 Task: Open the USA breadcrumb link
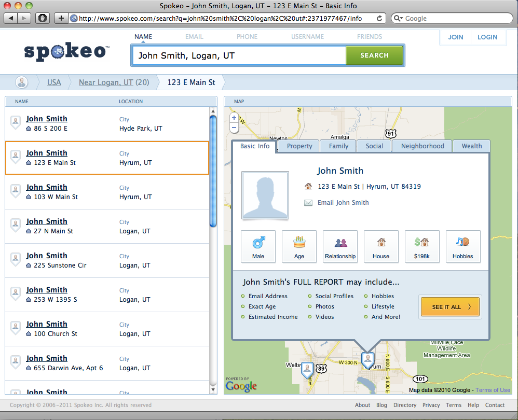pyautogui.click(x=54, y=82)
